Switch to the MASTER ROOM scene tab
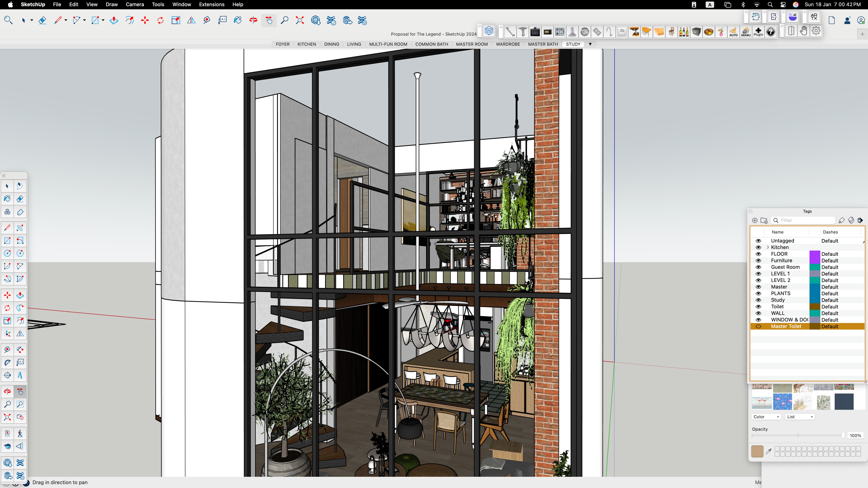The image size is (868, 488). 472,44
